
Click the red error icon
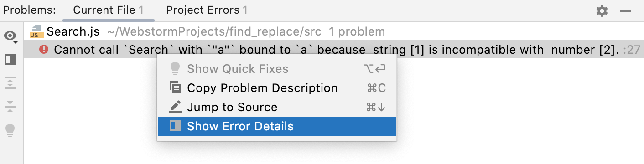coord(44,49)
